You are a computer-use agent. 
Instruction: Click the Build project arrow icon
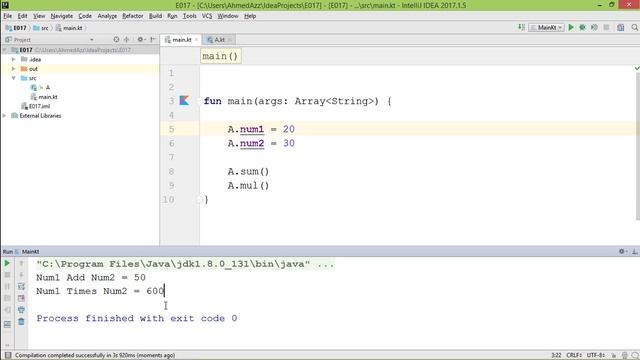521,27
